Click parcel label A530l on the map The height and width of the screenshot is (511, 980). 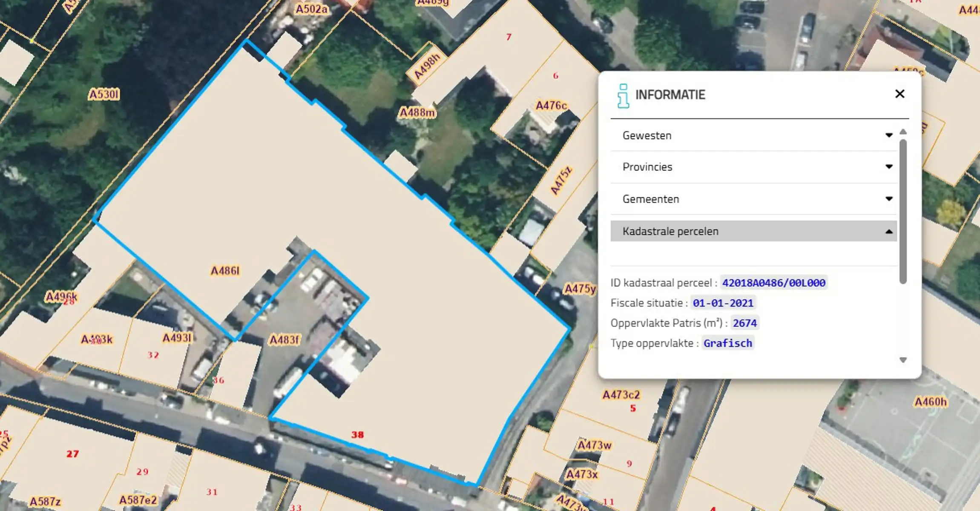(x=104, y=95)
